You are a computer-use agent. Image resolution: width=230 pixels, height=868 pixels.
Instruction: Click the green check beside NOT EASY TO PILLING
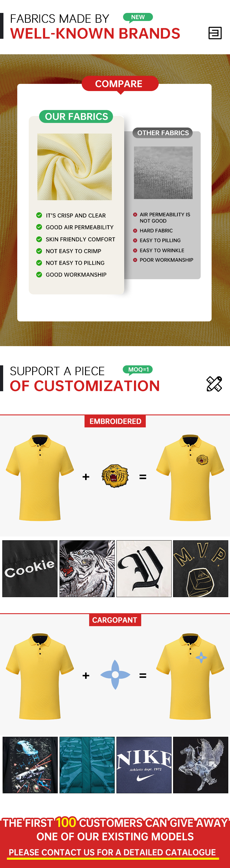tap(39, 263)
